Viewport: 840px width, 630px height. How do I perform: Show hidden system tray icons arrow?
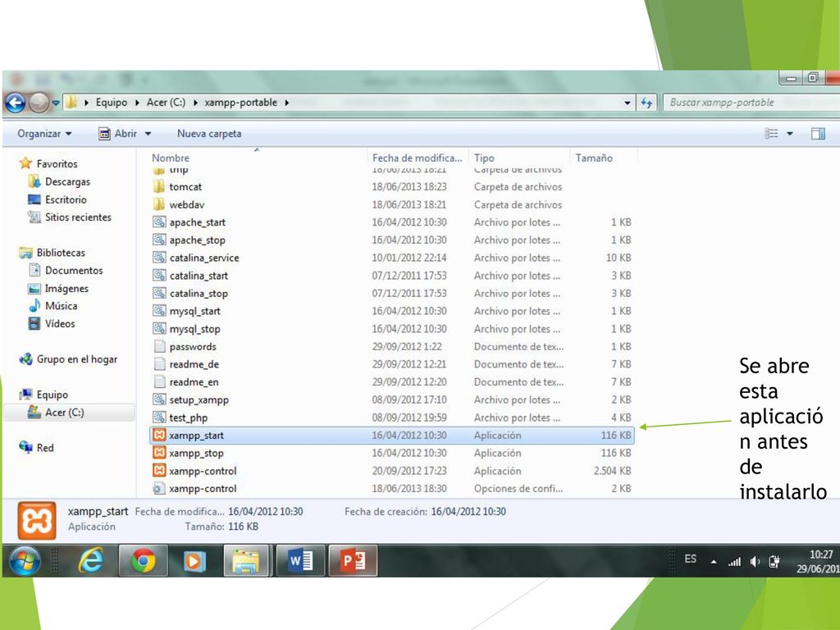(x=714, y=561)
